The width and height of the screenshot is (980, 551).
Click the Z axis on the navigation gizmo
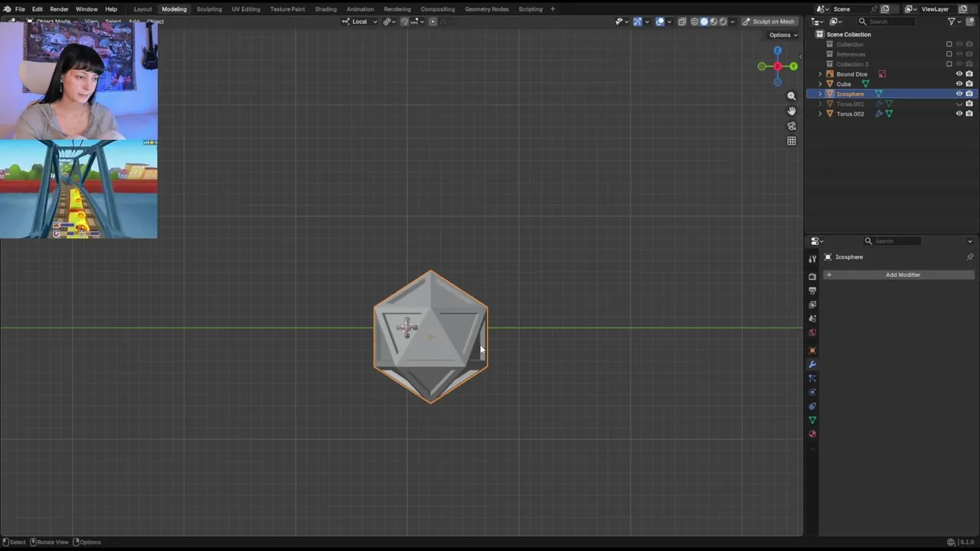point(778,51)
